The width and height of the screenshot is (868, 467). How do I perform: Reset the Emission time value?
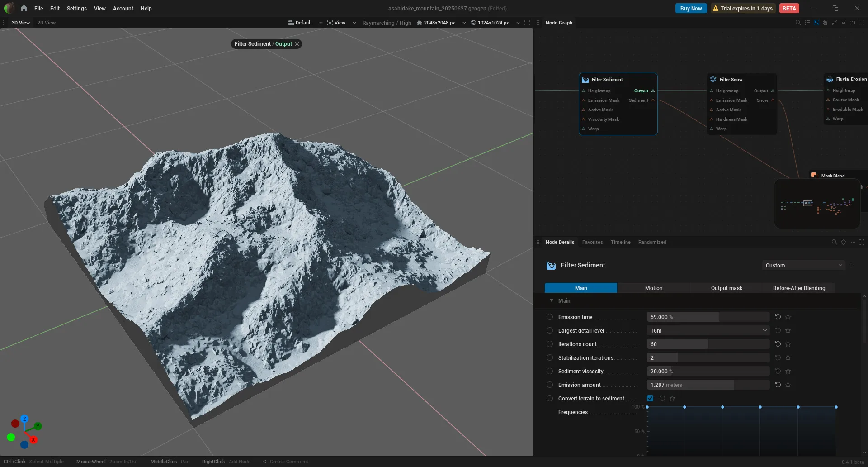[x=778, y=317]
